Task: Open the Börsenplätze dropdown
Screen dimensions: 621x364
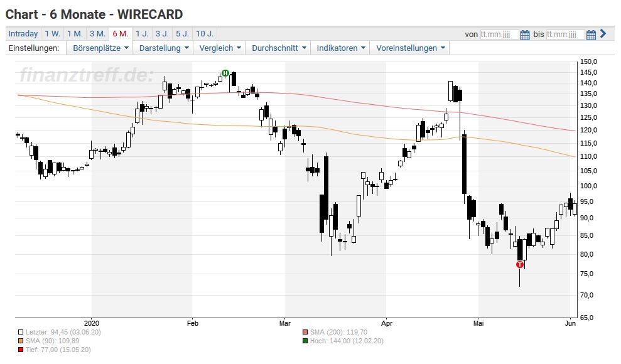Action: click(100, 48)
